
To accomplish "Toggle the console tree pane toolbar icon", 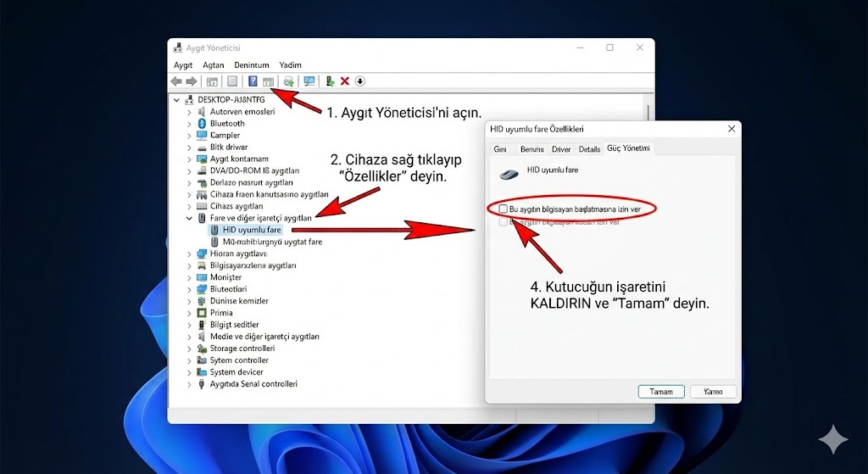I will point(212,81).
